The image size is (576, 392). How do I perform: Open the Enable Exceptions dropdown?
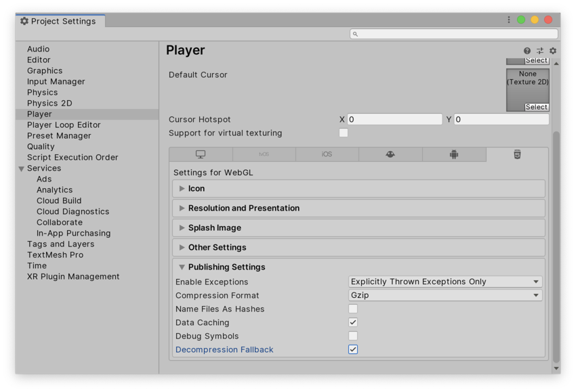(445, 282)
